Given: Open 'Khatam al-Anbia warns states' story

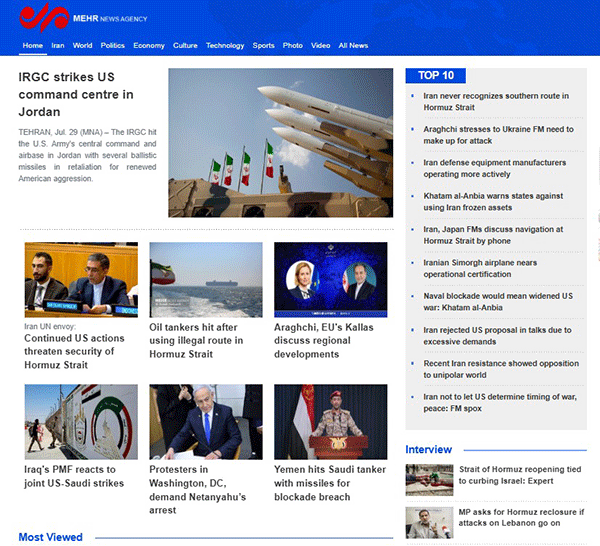Looking at the screenshot, I should pyautogui.click(x=493, y=202).
